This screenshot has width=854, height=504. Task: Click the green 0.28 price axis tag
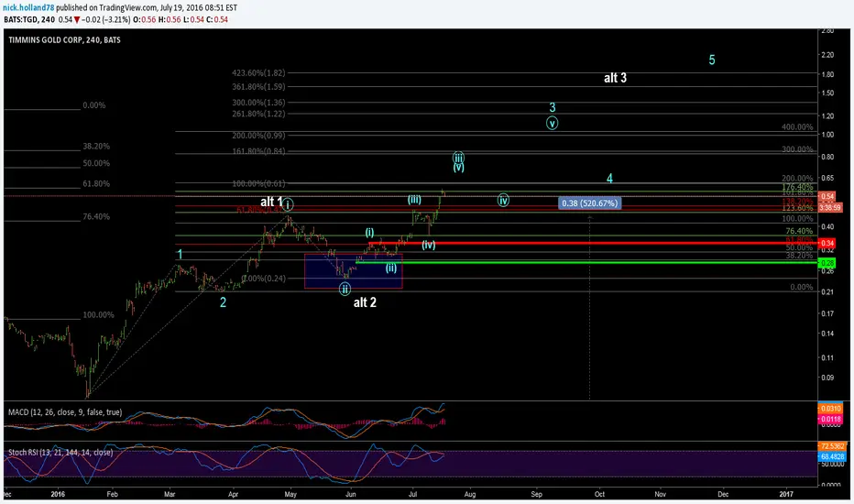(x=827, y=263)
